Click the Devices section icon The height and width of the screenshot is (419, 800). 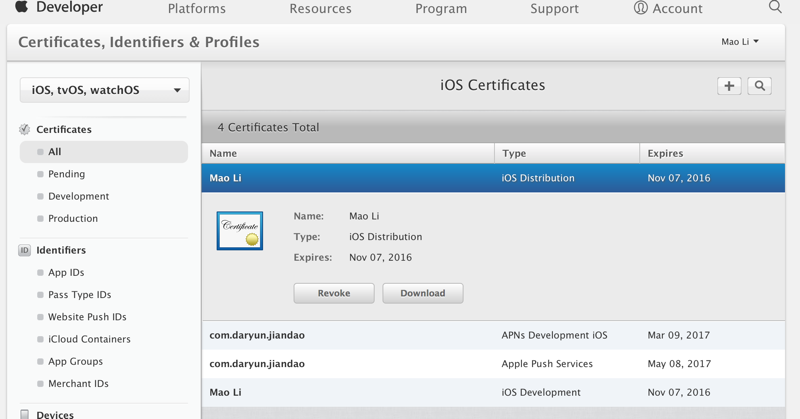(25, 414)
